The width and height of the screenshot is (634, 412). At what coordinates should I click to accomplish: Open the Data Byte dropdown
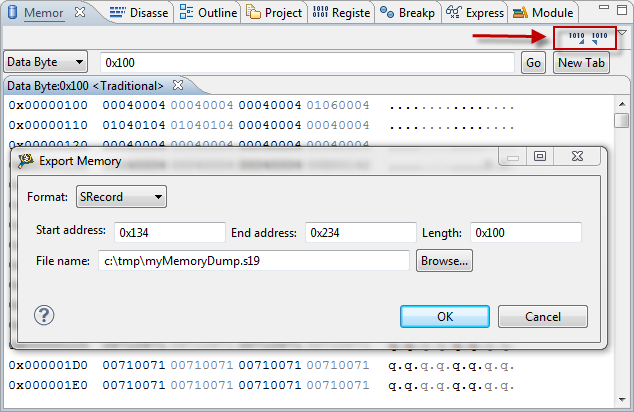click(x=47, y=62)
